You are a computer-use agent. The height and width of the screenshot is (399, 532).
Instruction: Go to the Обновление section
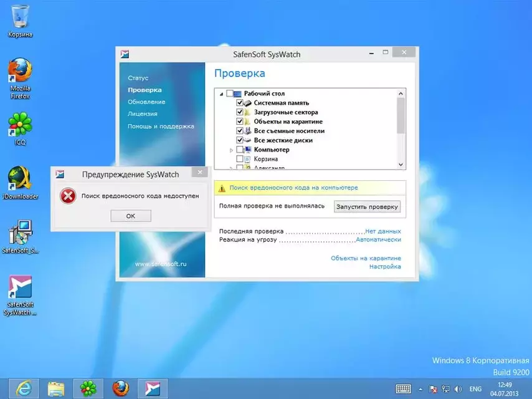146,102
